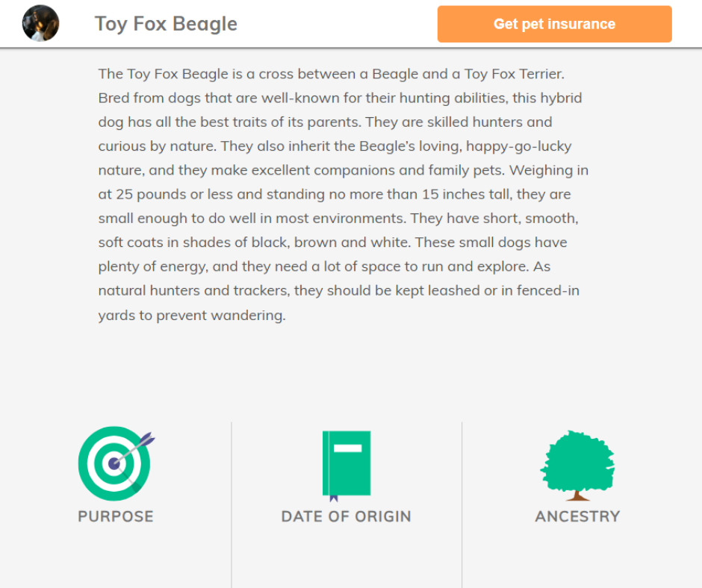Click the Ancestry tree icon

[577, 461]
